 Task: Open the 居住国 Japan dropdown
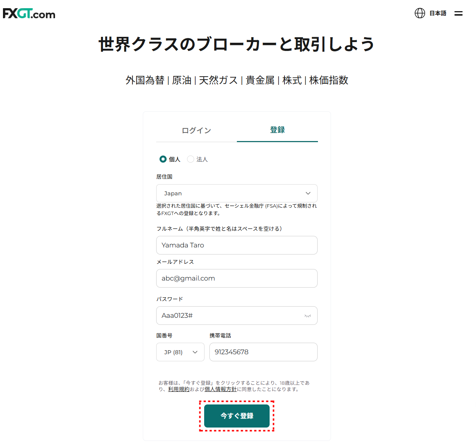237,193
